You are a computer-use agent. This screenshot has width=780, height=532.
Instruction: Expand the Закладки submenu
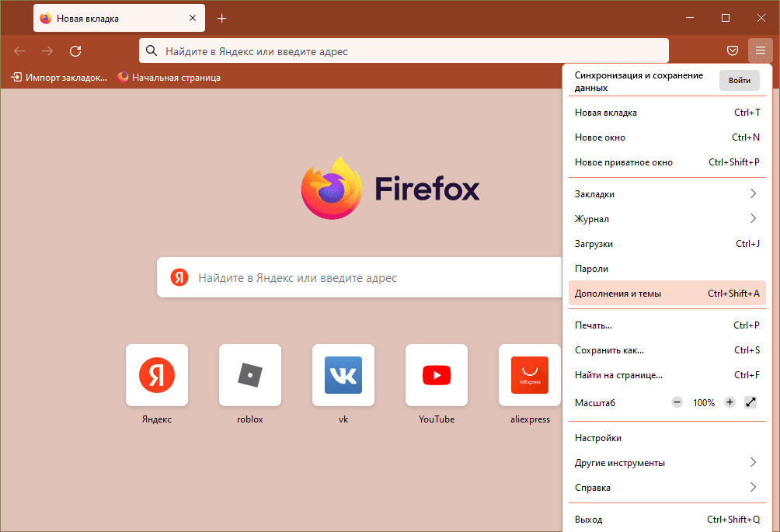pyautogui.click(x=667, y=194)
